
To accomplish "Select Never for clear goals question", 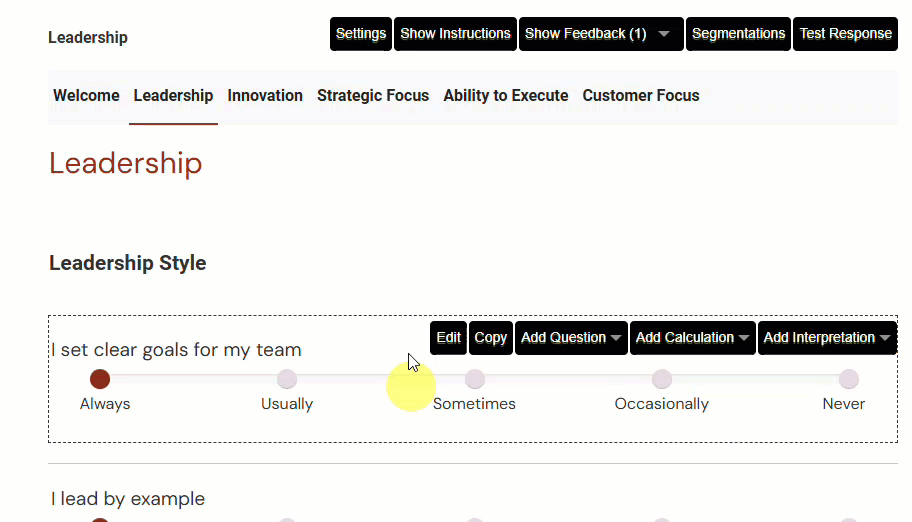I will pyautogui.click(x=849, y=379).
